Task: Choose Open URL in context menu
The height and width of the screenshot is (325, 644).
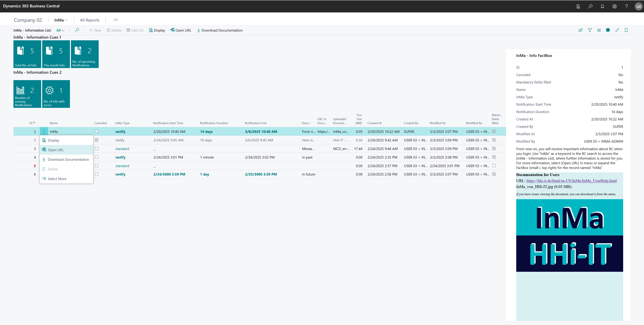Action: point(56,150)
